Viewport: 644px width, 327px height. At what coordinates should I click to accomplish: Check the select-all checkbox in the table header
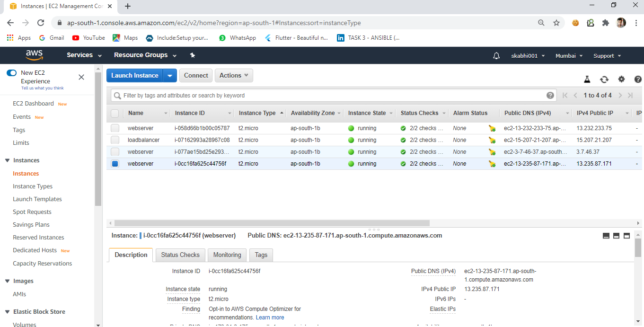pos(115,113)
